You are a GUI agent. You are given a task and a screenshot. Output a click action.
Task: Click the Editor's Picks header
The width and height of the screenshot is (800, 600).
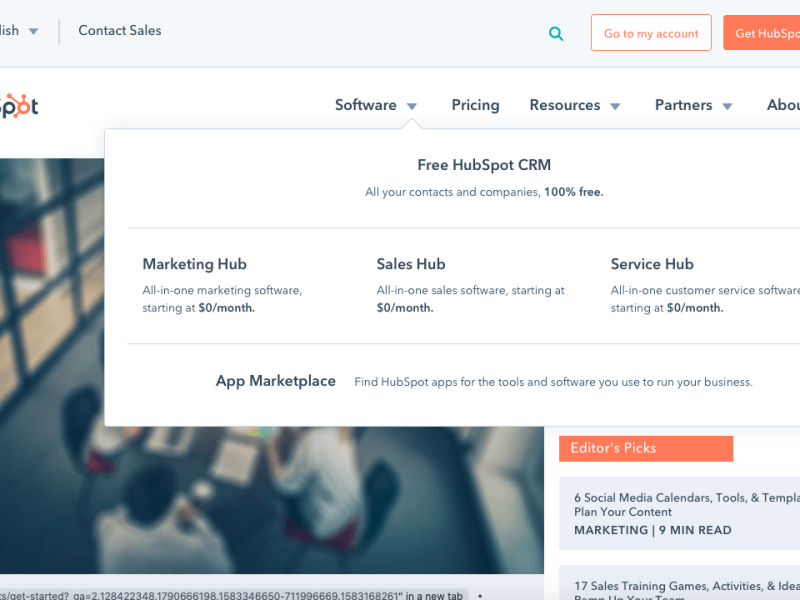pos(645,448)
